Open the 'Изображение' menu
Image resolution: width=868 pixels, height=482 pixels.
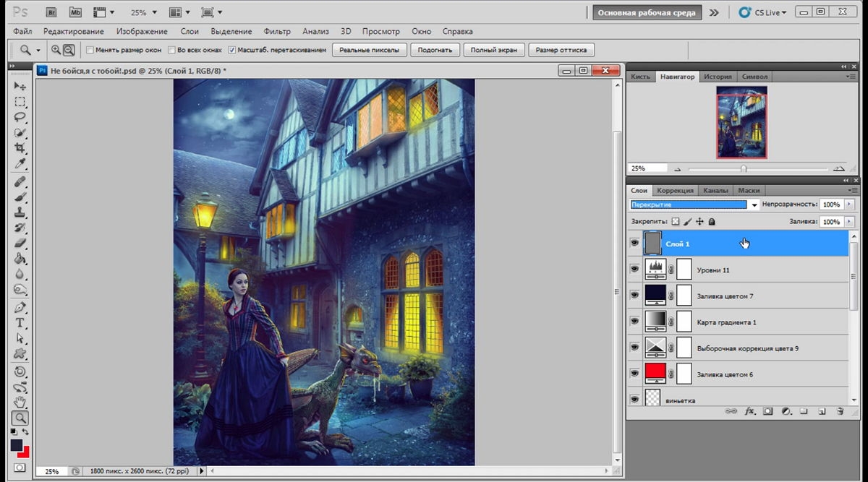coord(142,32)
